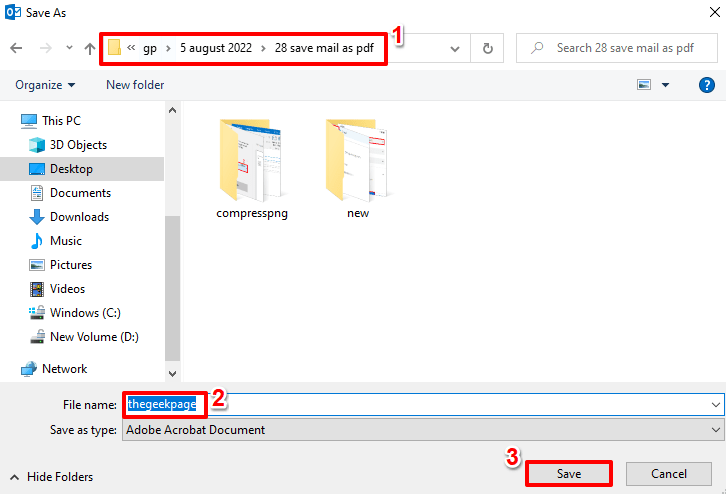Click the Cancel button
726x494 pixels.
pos(668,473)
